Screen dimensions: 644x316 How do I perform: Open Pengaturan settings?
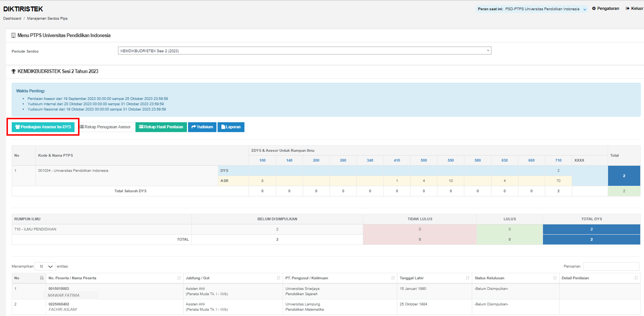[606, 8]
